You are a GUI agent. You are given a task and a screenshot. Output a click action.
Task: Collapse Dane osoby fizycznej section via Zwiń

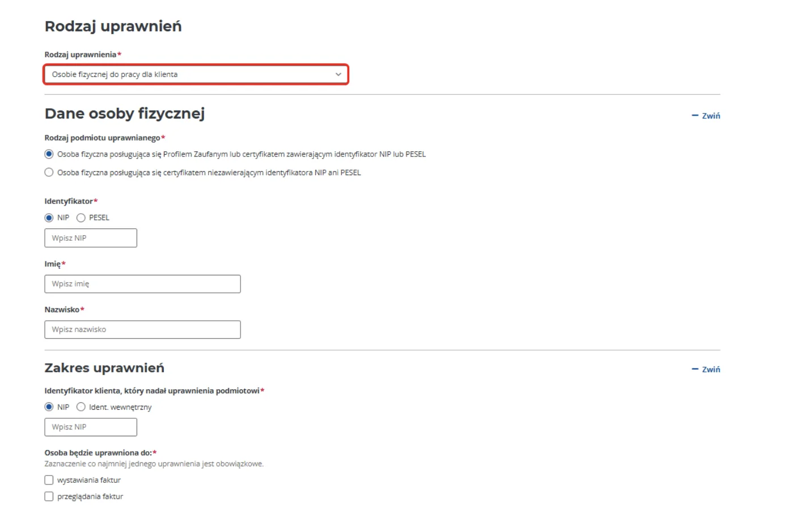[x=705, y=116]
